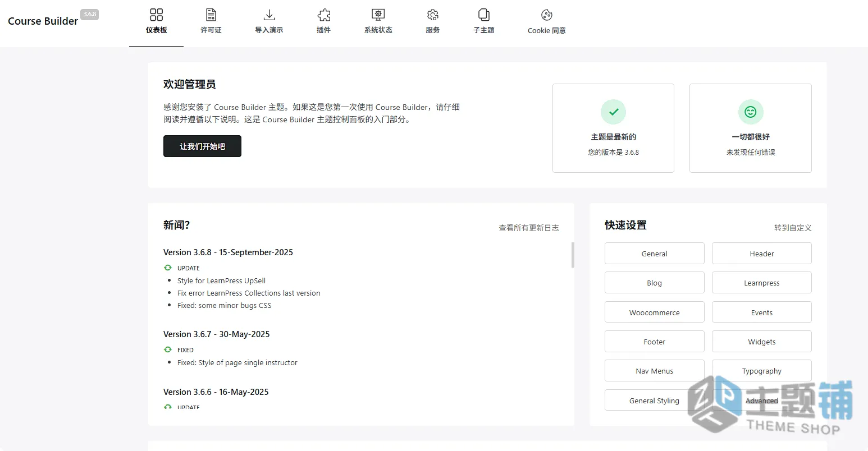This screenshot has height=451, width=868.
Task: Click refresh icon beside FIXED in 3.6.7
Action: 167,349
